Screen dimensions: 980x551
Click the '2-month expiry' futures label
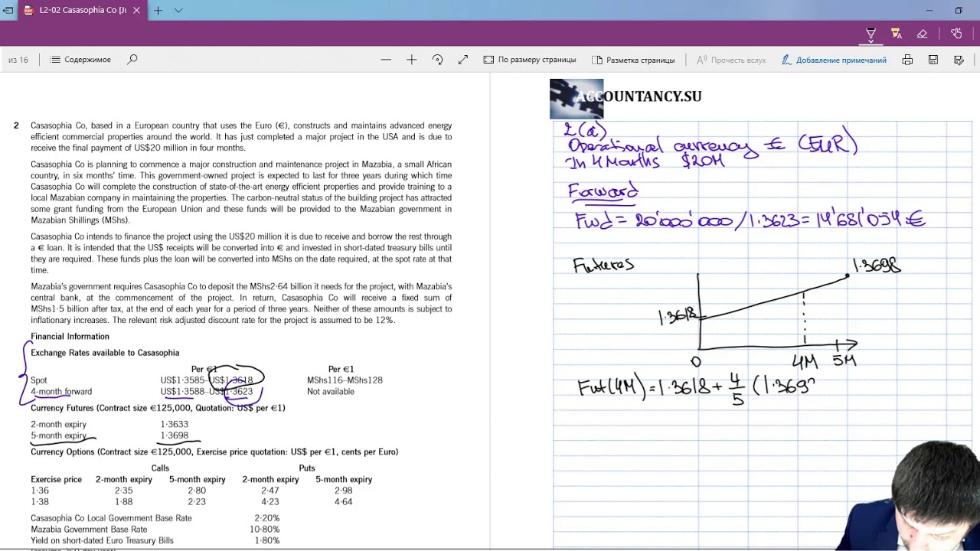coord(58,424)
